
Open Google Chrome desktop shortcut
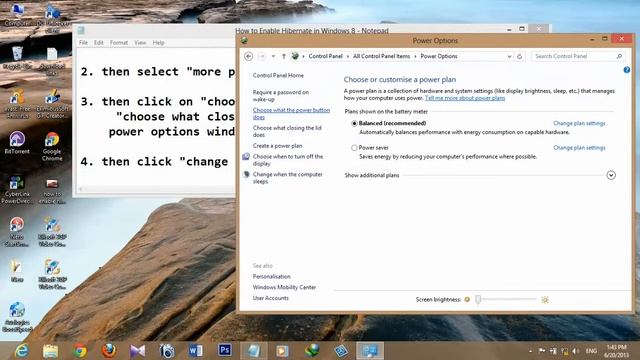pos(52,147)
